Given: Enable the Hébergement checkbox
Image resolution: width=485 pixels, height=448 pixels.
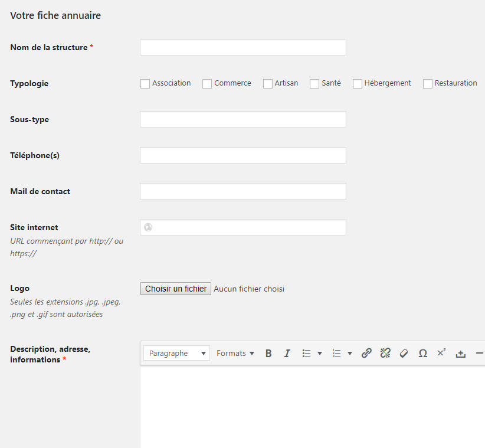Looking at the screenshot, I should pyautogui.click(x=358, y=84).
